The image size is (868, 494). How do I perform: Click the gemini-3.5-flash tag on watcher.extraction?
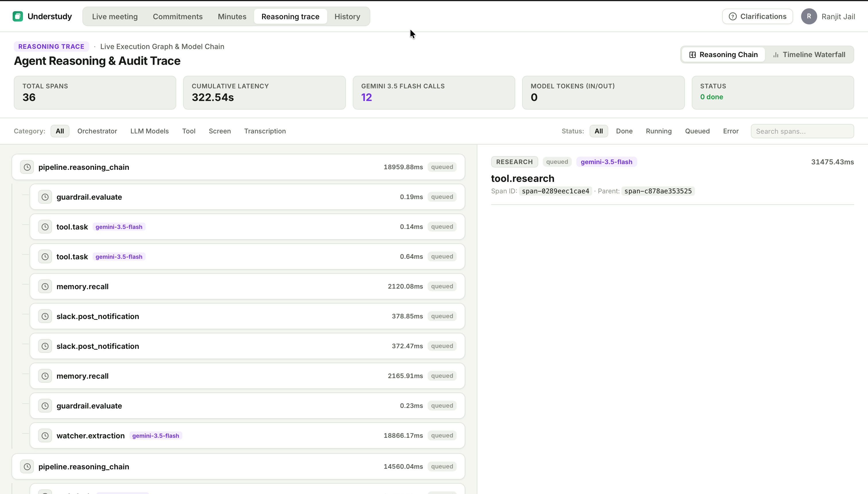click(156, 436)
